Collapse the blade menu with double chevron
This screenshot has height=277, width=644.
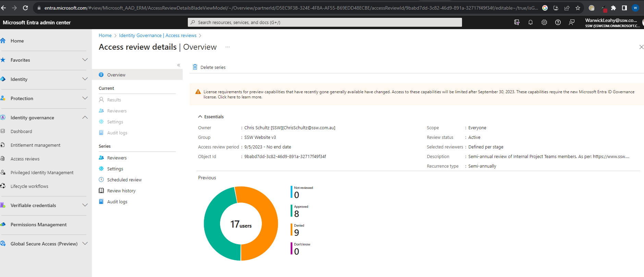[179, 65]
